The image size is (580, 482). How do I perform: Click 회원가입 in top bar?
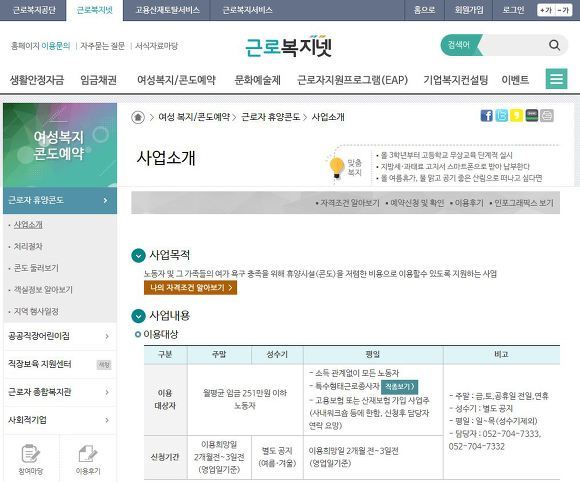pos(469,10)
